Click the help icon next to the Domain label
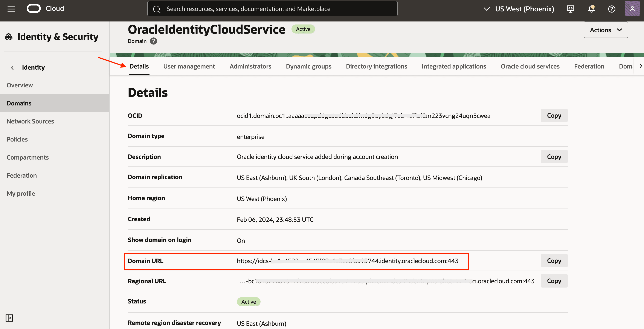 point(153,41)
